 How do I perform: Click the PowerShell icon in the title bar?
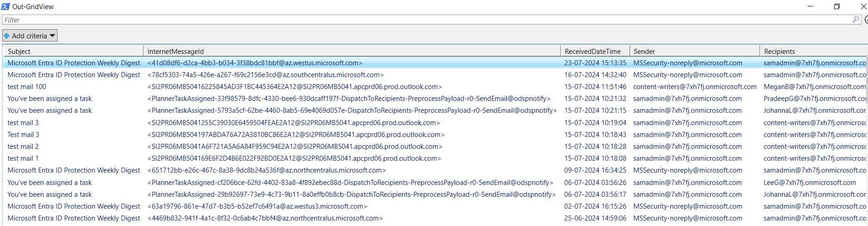5,6
